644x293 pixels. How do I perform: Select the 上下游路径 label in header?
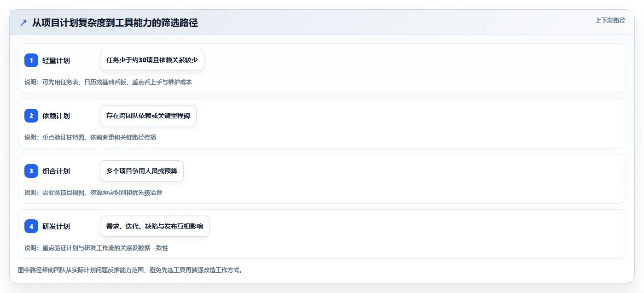pos(610,20)
